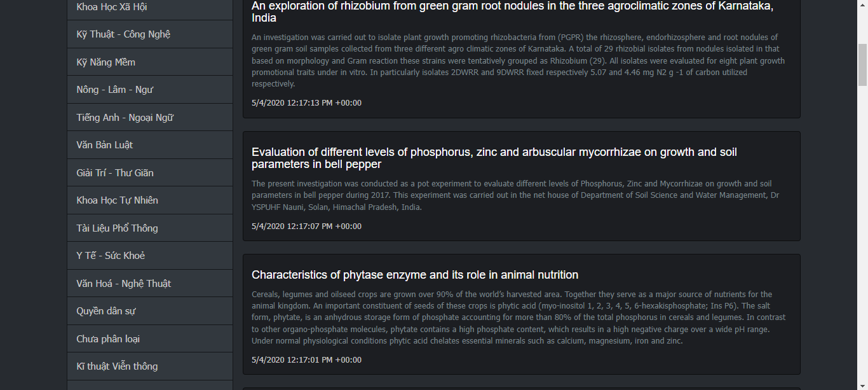The image size is (868, 390).
Task: Open the phytase enzyme animal nutrition article
Action: pos(415,275)
